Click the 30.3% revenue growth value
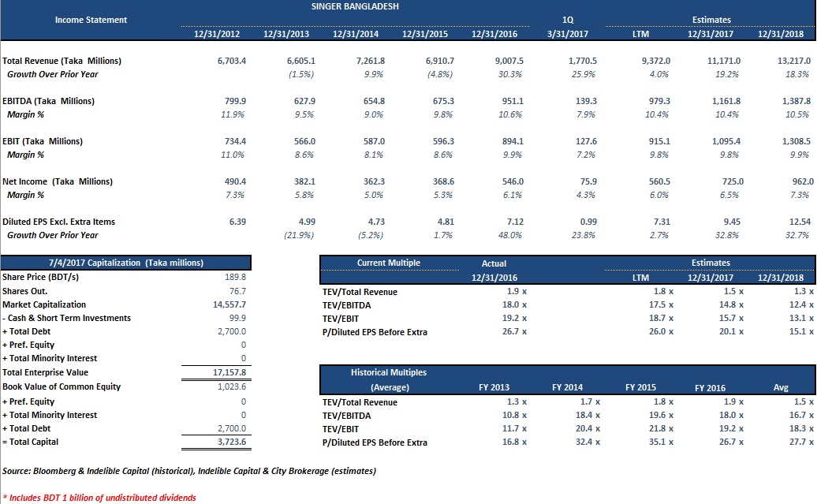 click(x=509, y=74)
